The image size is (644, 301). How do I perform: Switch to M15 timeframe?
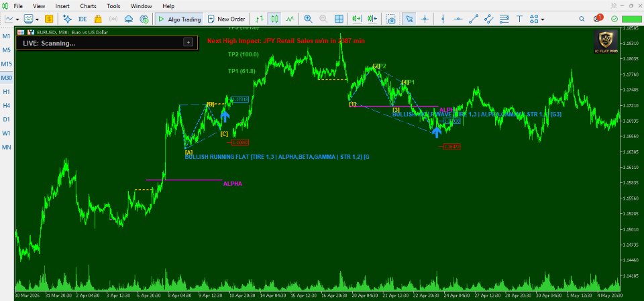point(7,64)
